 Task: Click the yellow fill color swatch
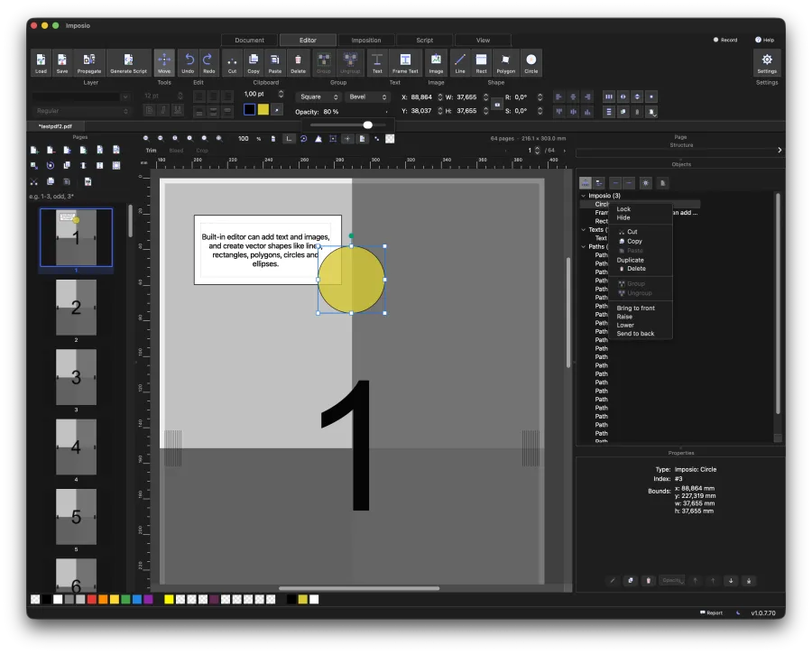[x=263, y=109]
